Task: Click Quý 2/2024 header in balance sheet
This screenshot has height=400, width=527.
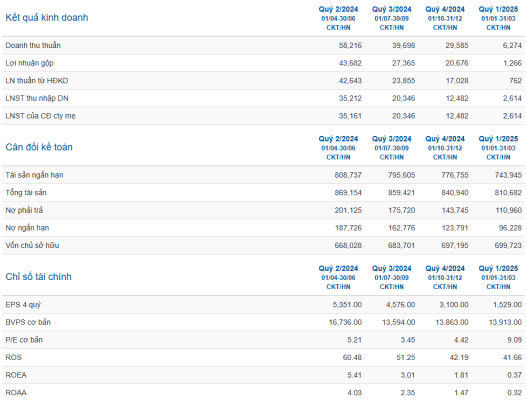Action: (x=338, y=139)
